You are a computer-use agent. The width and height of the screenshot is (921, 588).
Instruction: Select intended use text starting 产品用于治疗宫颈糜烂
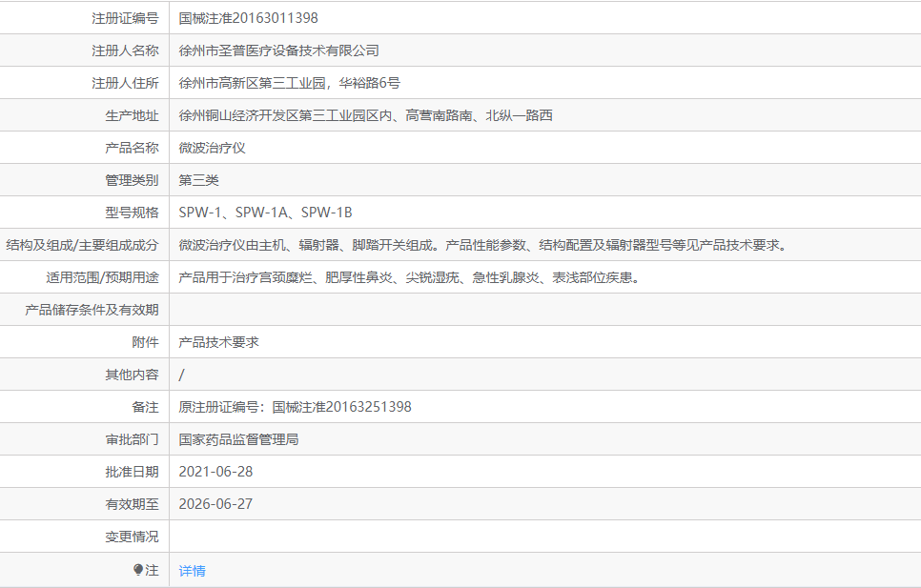coord(409,277)
